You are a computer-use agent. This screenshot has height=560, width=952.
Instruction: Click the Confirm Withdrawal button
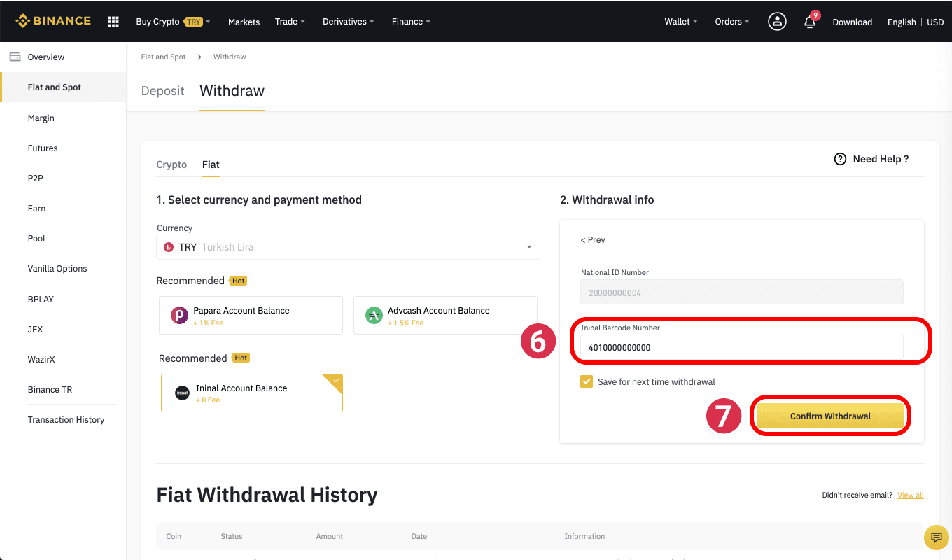coord(830,416)
